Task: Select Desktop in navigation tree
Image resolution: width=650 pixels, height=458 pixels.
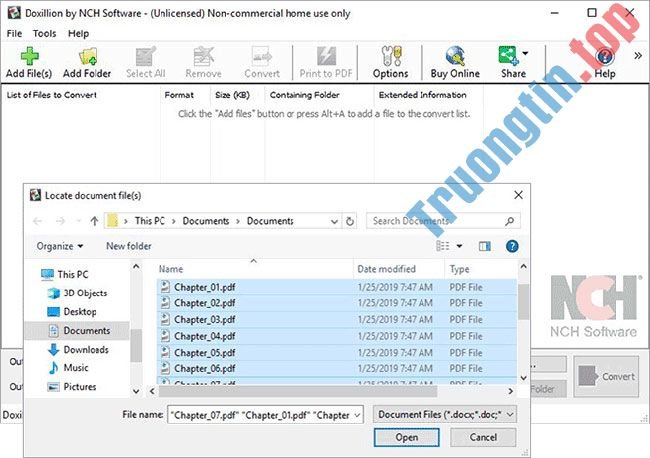Action: pyautogui.click(x=72, y=312)
